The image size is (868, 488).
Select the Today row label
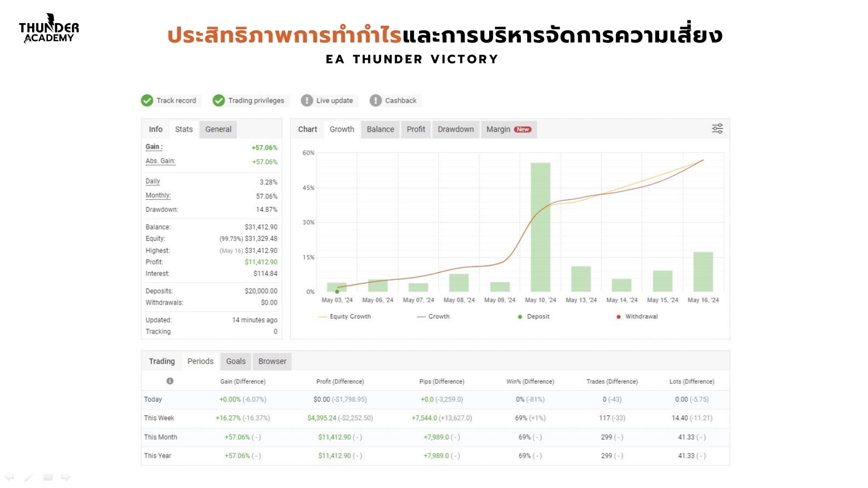153,399
